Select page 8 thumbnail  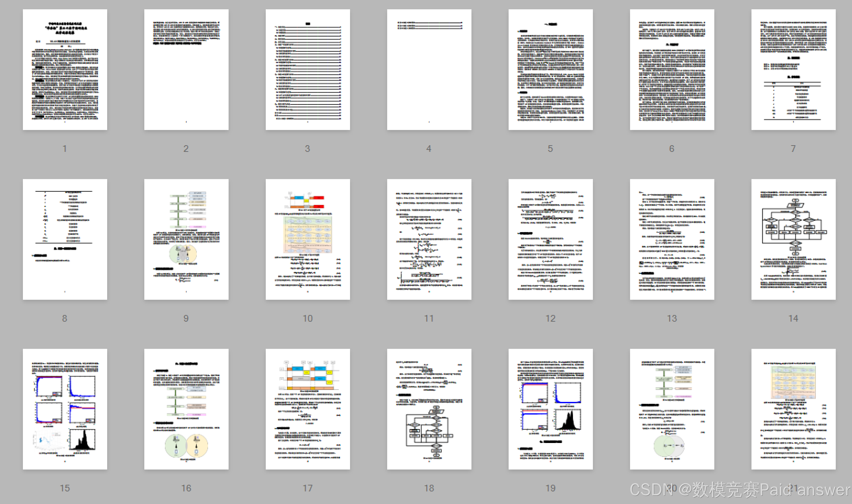tap(65, 239)
